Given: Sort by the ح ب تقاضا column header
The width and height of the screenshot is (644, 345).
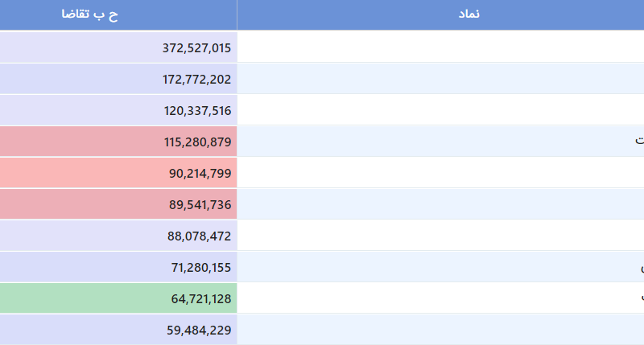Looking at the screenshot, I should [118, 14].
